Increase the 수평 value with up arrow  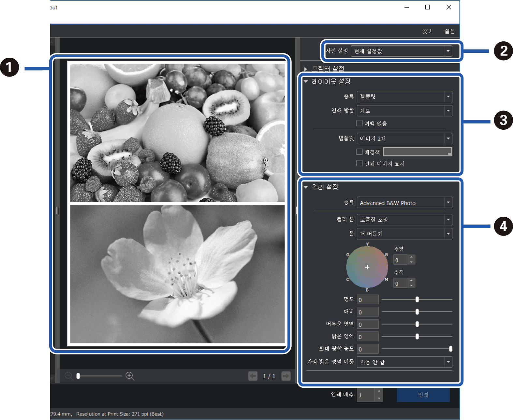[411, 257]
